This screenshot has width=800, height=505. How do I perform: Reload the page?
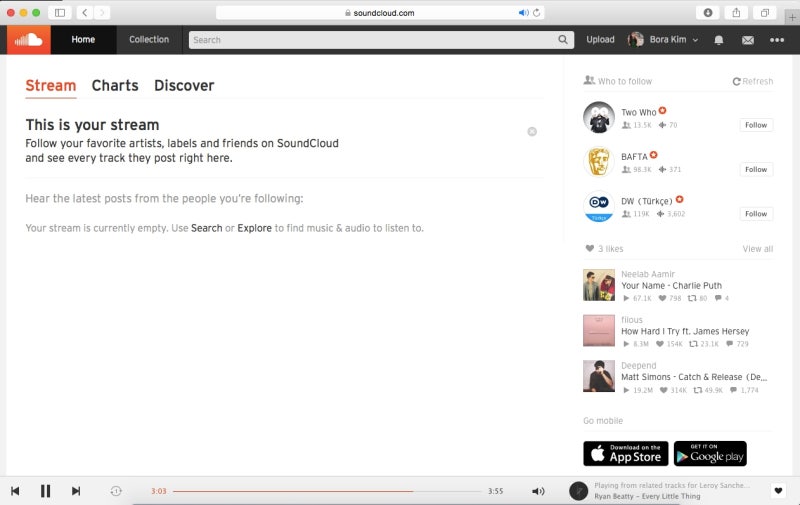tap(537, 13)
